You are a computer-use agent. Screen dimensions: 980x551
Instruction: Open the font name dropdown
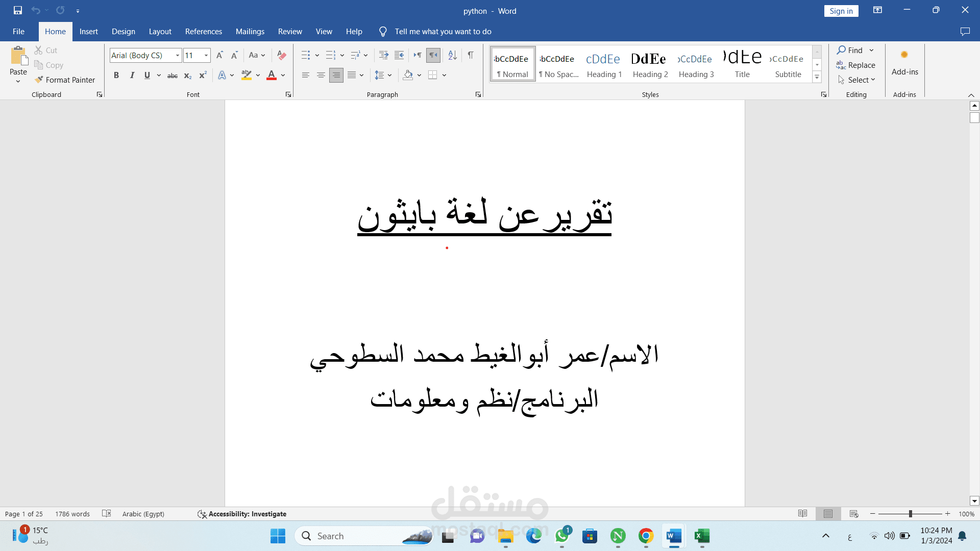point(178,55)
